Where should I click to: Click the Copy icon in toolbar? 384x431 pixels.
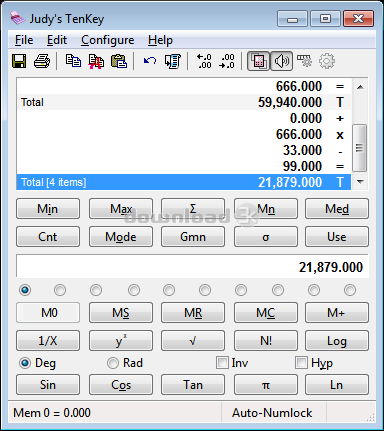(x=73, y=61)
